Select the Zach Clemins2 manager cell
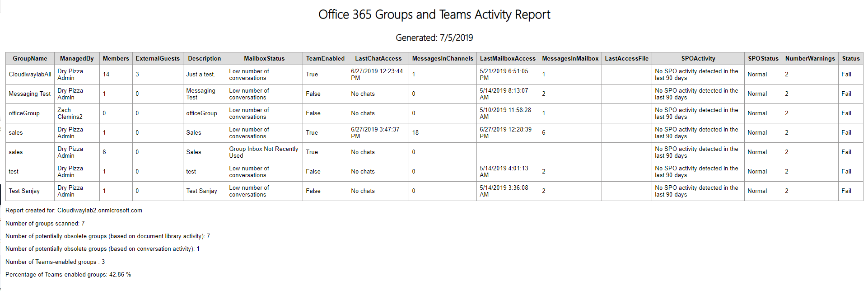 (70, 113)
